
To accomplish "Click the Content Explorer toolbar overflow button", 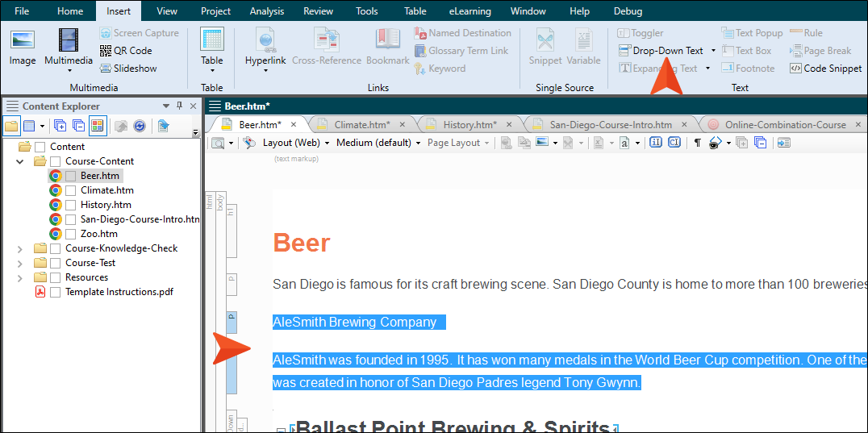I will click(x=195, y=131).
